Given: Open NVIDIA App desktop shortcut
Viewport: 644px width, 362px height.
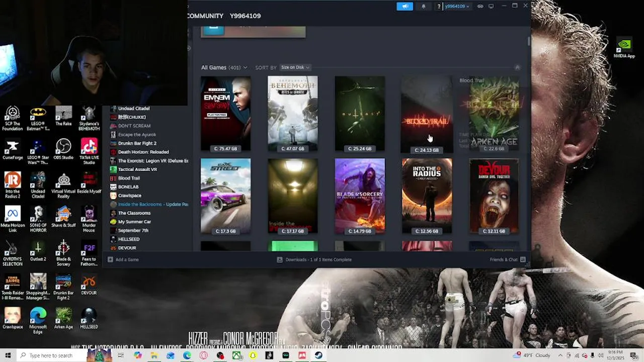Looking at the screenshot, I should (x=624, y=49).
